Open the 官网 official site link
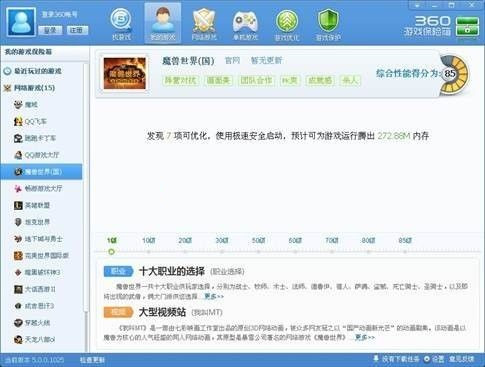Viewport: 485px width, 367px height. pos(232,61)
